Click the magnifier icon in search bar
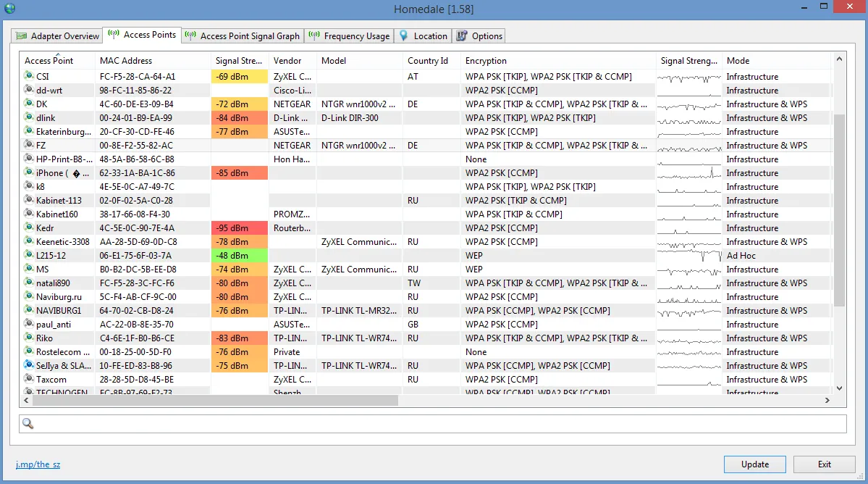 click(28, 424)
